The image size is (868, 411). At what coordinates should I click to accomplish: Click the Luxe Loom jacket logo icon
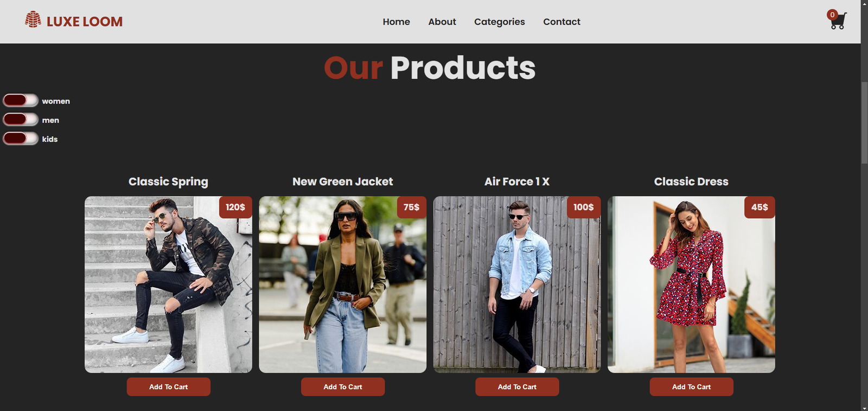33,20
